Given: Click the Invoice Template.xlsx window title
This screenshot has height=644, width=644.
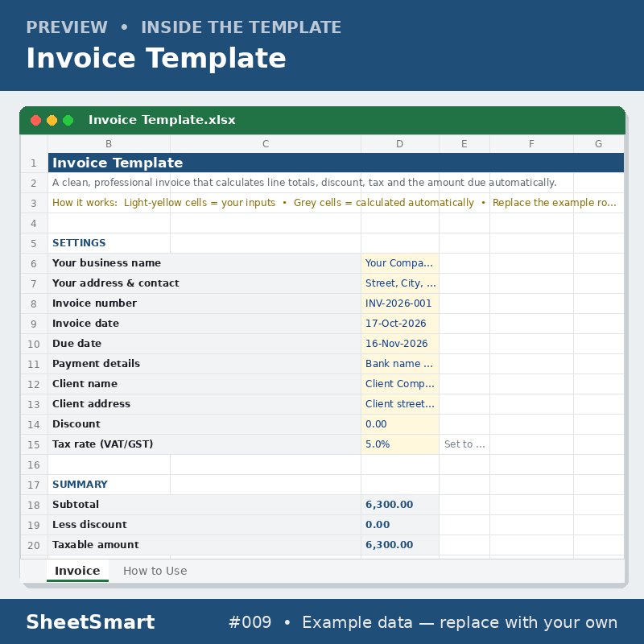Looking at the screenshot, I should [x=162, y=120].
